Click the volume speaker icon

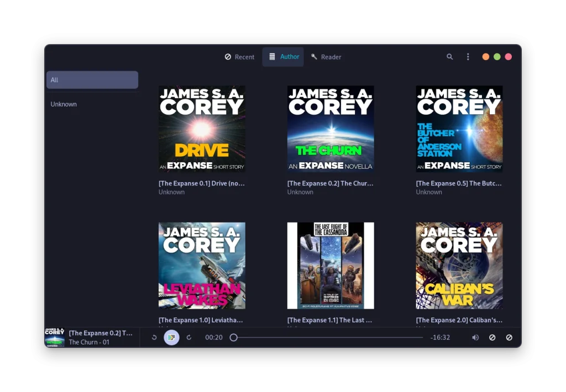(x=475, y=337)
